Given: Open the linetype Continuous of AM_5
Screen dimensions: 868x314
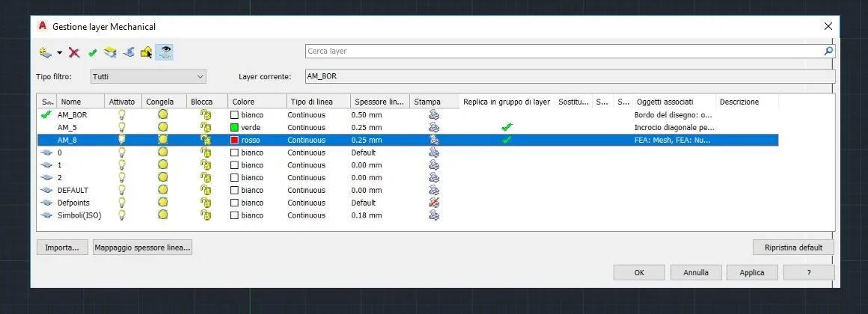Looking at the screenshot, I should [306, 128].
